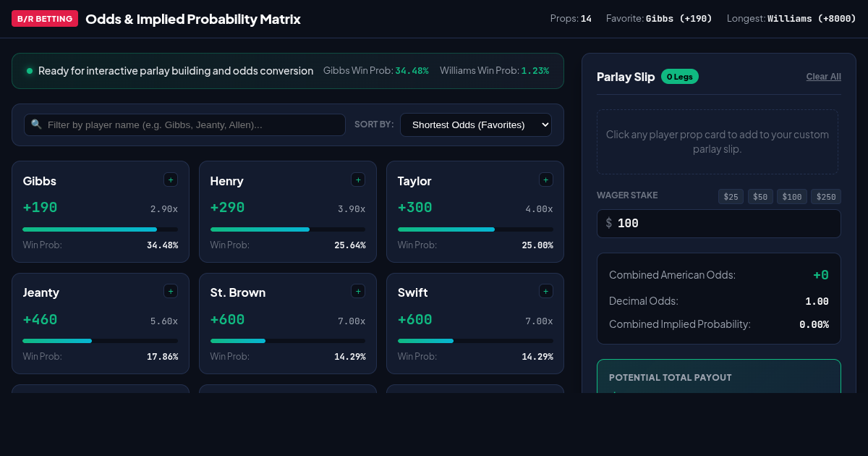Select Jeanty +460 odds value
Viewport: 868px width, 456px height.
[41, 319]
